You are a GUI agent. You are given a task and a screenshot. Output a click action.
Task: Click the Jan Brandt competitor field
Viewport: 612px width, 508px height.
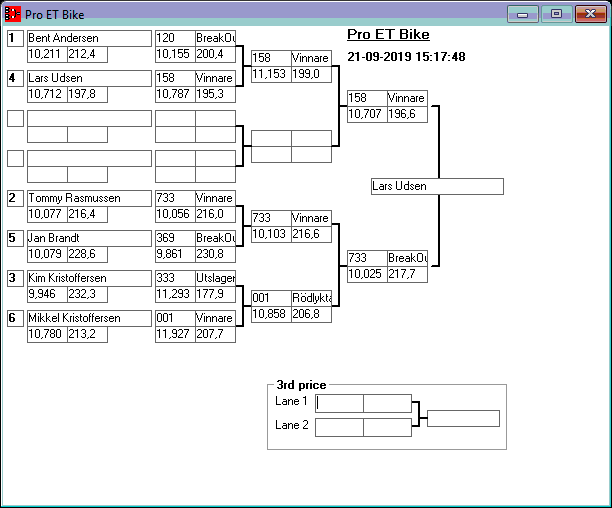[88, 238]
